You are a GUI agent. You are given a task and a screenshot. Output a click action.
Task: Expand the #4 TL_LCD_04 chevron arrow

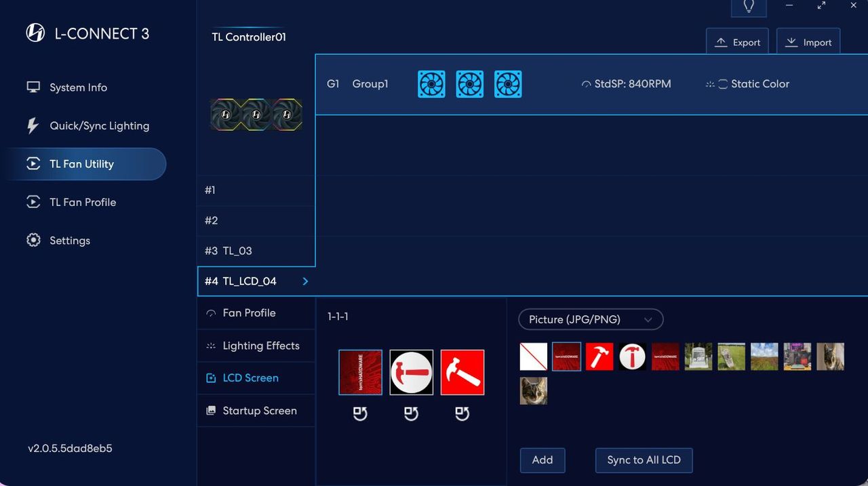(305, 281)
